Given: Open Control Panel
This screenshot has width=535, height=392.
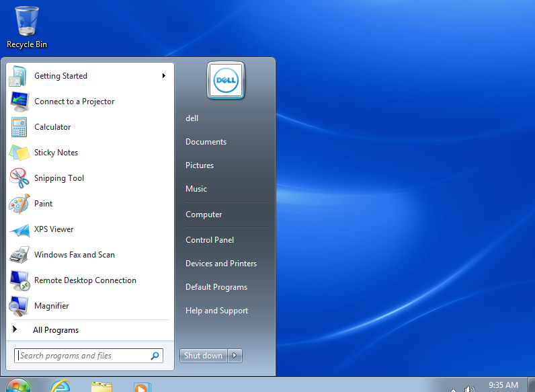Looking at the screenshot, I should point(210,240).
